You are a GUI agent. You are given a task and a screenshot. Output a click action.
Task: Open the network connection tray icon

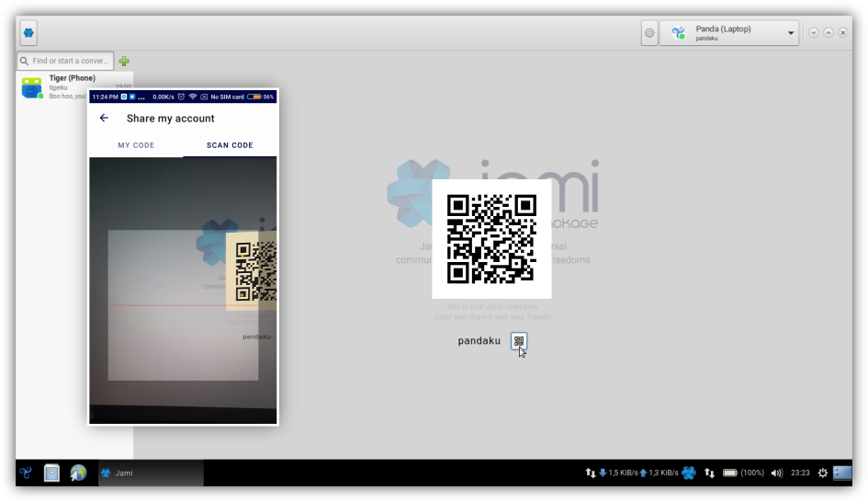pos(709,473)
